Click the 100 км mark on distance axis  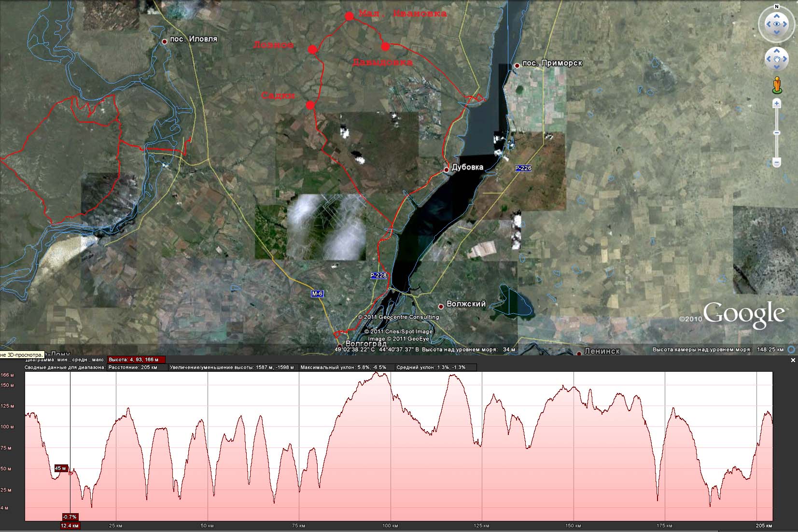click(390, 526)
